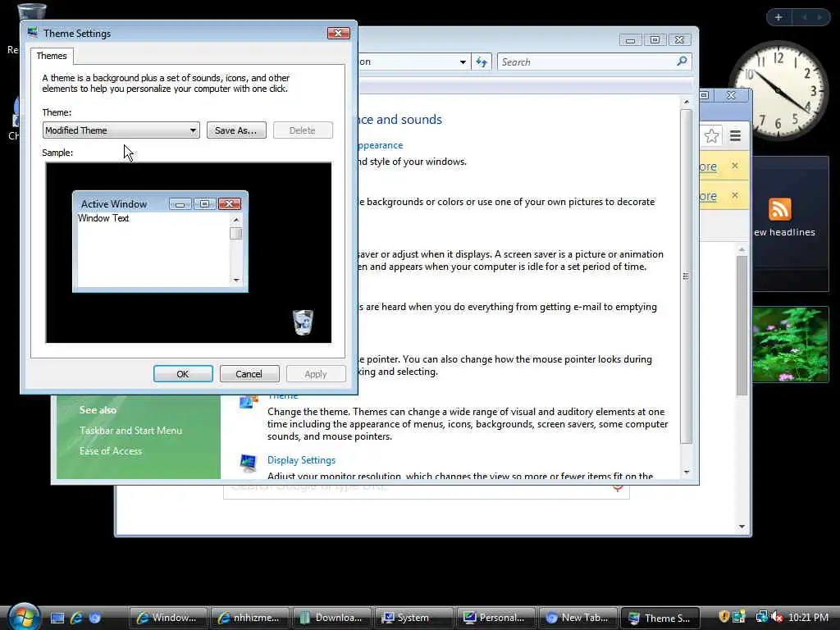This screenshot has height=630, width=840.
Task: Click scroll down arrow in Chrome window
Action: click(x=742, y=527)
